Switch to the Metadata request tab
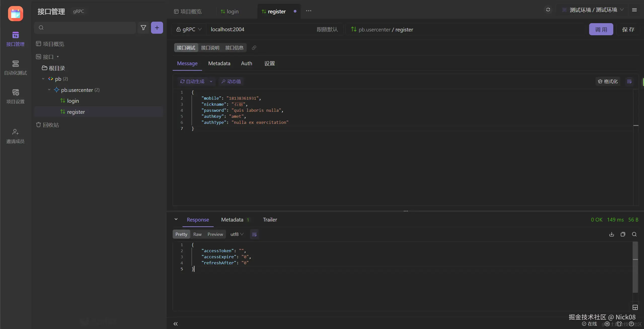Image resolution: width=644 pixels, height=329 pixels. point(219,63)
